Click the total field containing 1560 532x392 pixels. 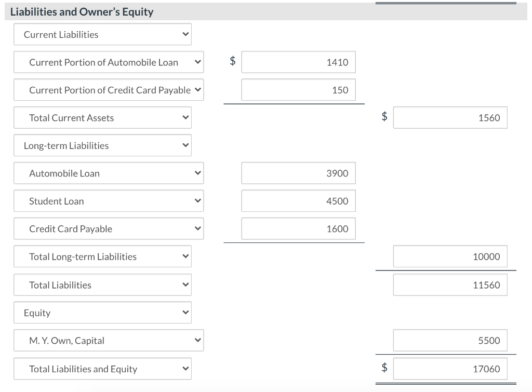pyautogui.click(x=450, y=118)
